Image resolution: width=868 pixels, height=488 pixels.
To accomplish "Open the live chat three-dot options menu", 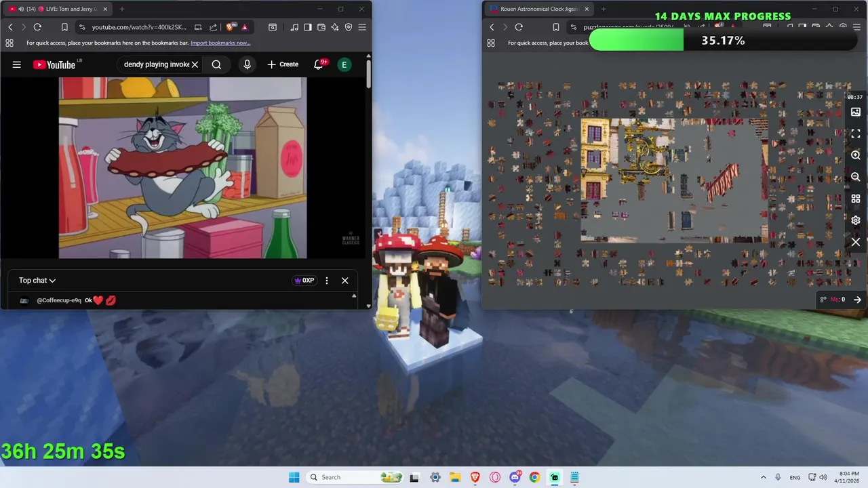I will coord(327,280).
